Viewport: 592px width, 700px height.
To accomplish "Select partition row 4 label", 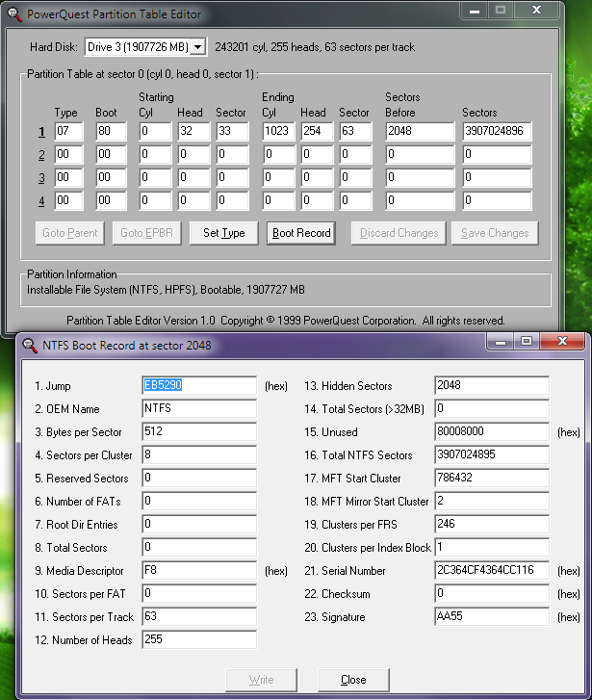I will [x=41, y=201].
